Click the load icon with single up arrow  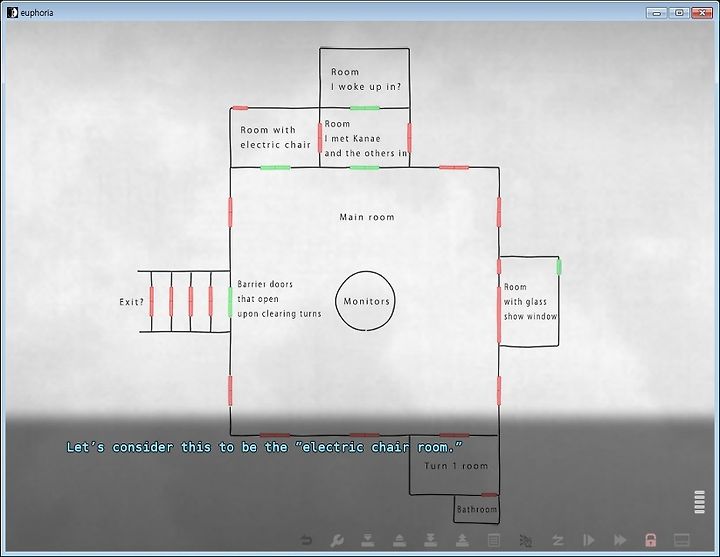click(x=399, y=540)
